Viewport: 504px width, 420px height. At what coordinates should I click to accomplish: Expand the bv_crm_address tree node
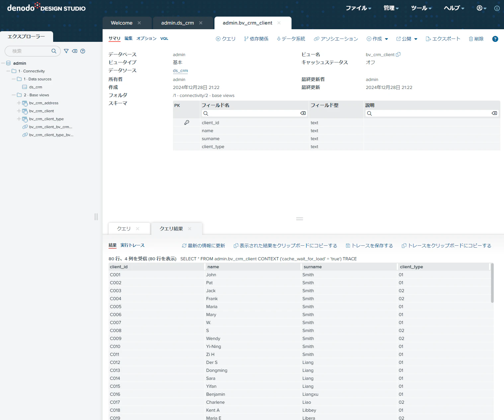19,103
